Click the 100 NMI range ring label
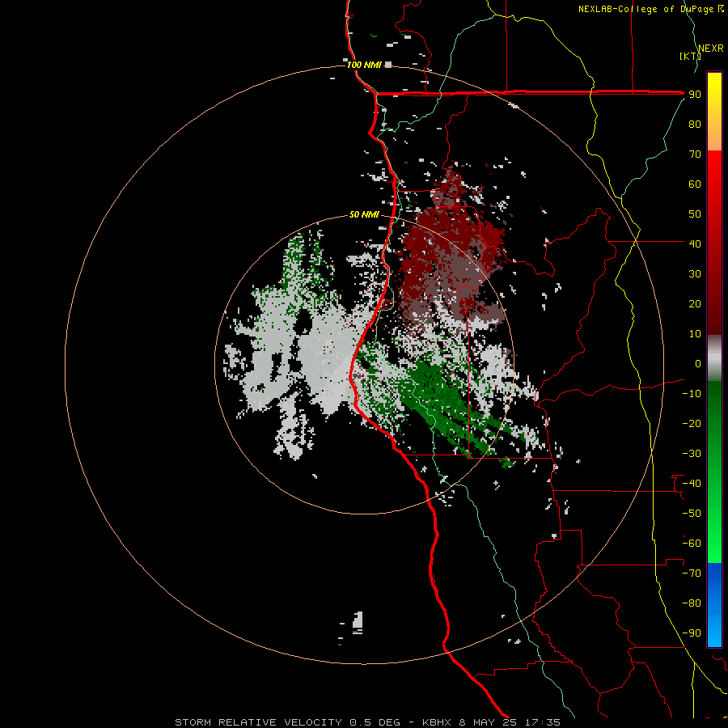Viewport: 728px width, 728px height. tap(365, 65)
